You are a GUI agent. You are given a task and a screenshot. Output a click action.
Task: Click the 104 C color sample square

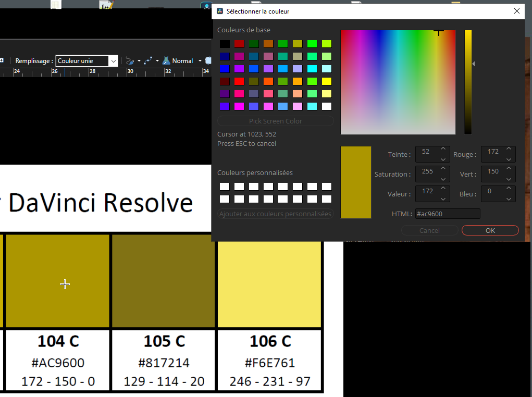[57, 281]
